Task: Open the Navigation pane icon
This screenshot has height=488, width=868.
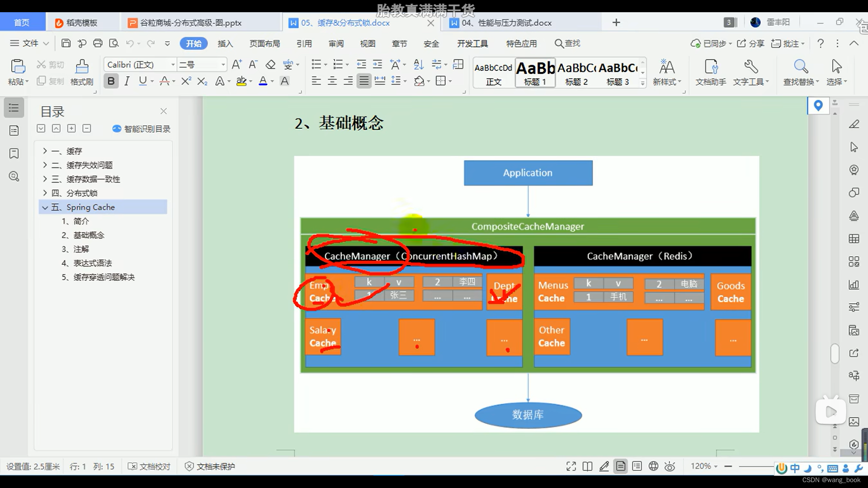Action: pyautogui.click(x=14, y=107)
